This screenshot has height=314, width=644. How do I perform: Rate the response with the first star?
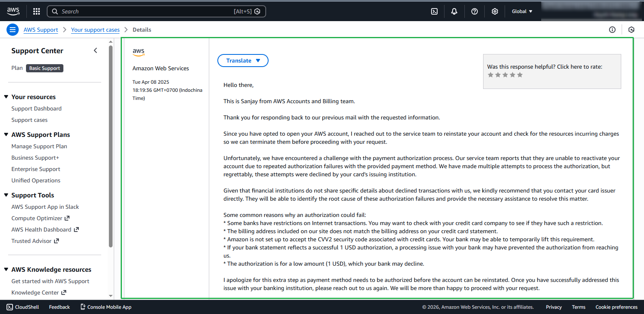click(490, 75)
